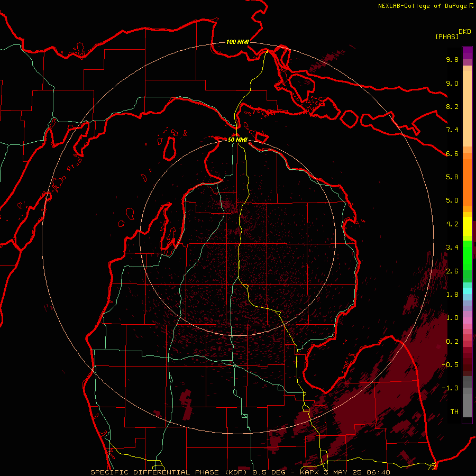Click the 50 NMI range ring label
Screen dimensions: 476x476
237,140
